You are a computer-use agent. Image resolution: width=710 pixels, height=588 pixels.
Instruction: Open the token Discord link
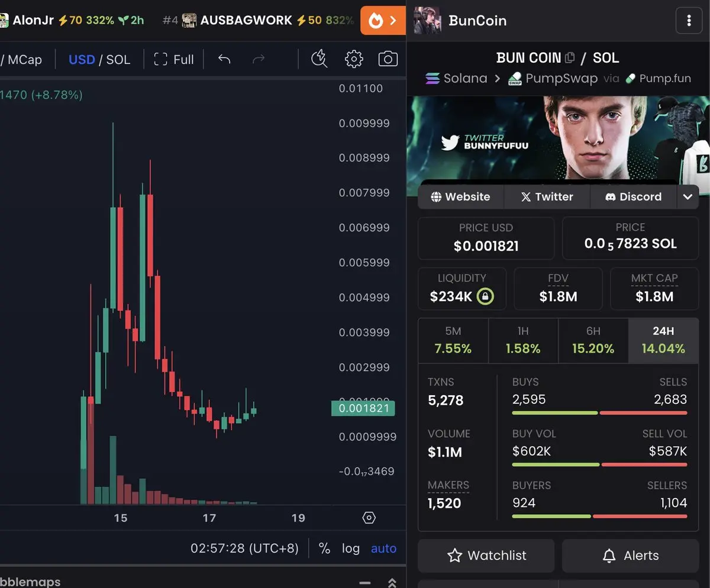pos(633,197)
